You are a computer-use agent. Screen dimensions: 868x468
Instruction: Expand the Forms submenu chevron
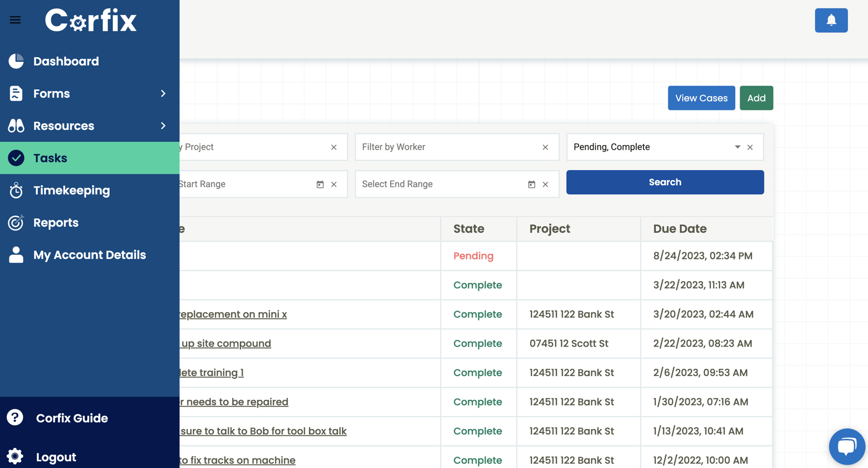click(x=163, y=93)
